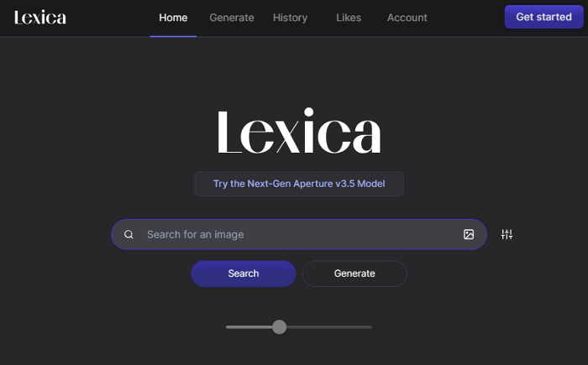This screenshot has width=588, height=365.
Task: Open the Generate tab in top navigation
Action: 231,18
